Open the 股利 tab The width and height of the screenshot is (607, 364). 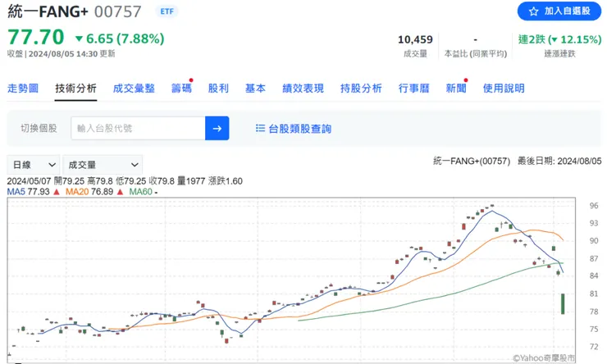click(x=218, y=89)
